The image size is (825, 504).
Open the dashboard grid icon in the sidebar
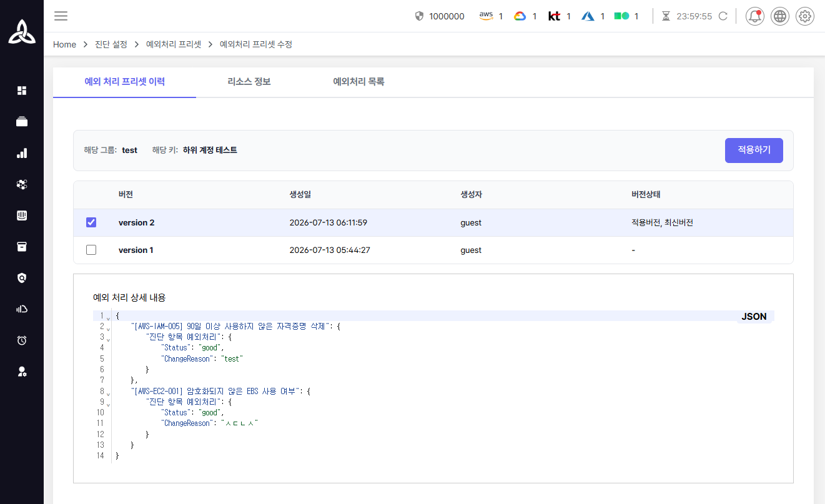(22, 91)
